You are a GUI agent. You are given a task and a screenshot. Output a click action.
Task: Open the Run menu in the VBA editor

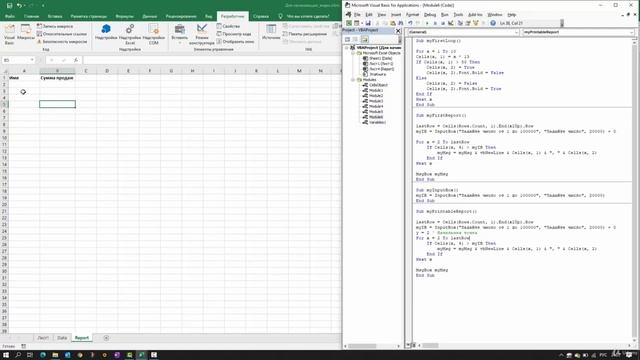click(445, 15)
